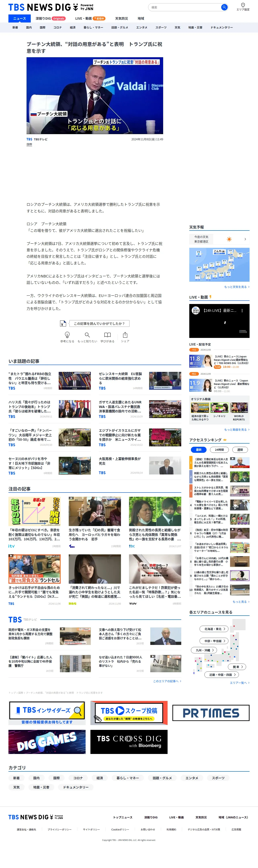Open the プライバシーポリシー footer link

coord(59,830)
